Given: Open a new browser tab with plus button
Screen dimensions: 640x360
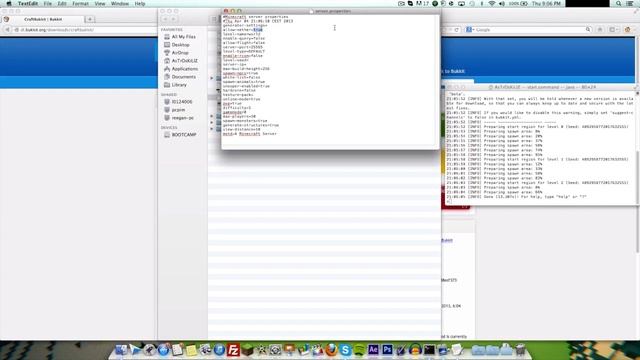Looking at the screenshot, I should 90,19.
